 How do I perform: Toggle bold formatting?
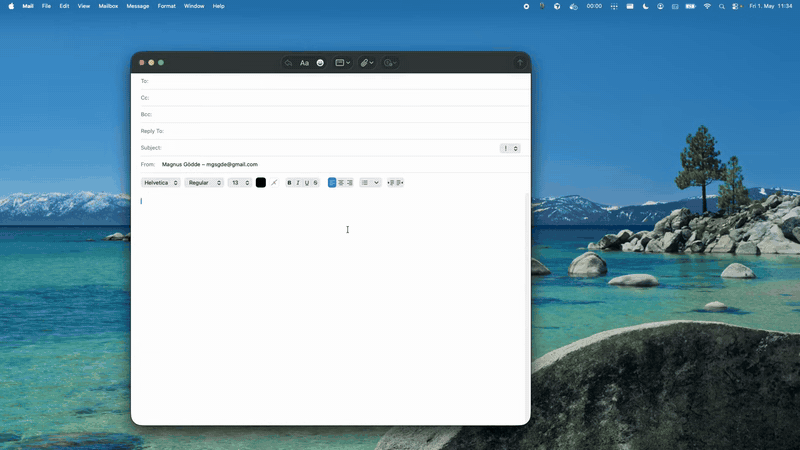[x=289, y=183]
